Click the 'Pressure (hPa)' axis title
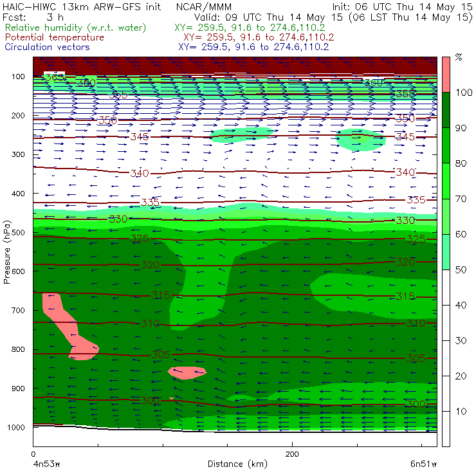The image size is (476, 476). [x=6, y=252]
